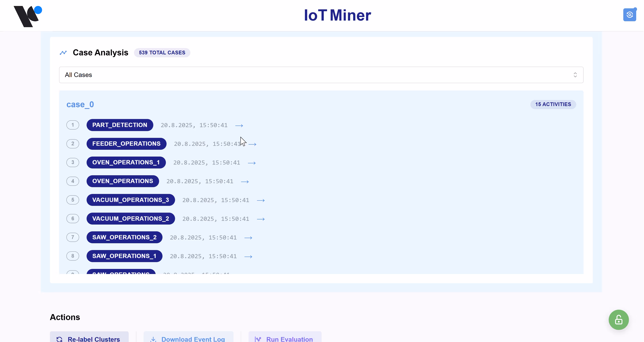The height and width of the screenshot is (342, 644).
Task: Click the unlock icon at bottom-right
Action: [619, 320]
